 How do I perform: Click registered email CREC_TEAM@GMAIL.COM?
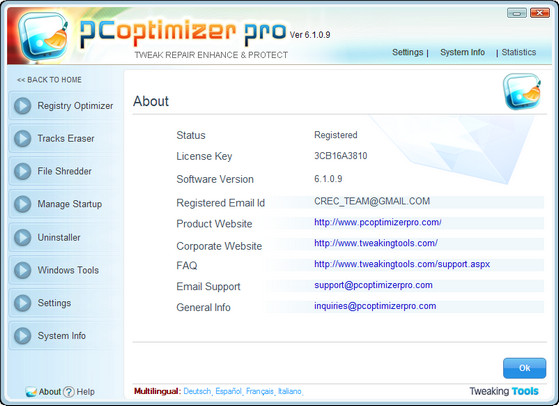click(372, 201)
